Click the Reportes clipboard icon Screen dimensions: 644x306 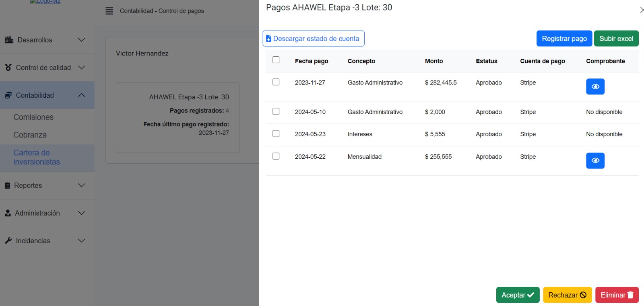7,185
